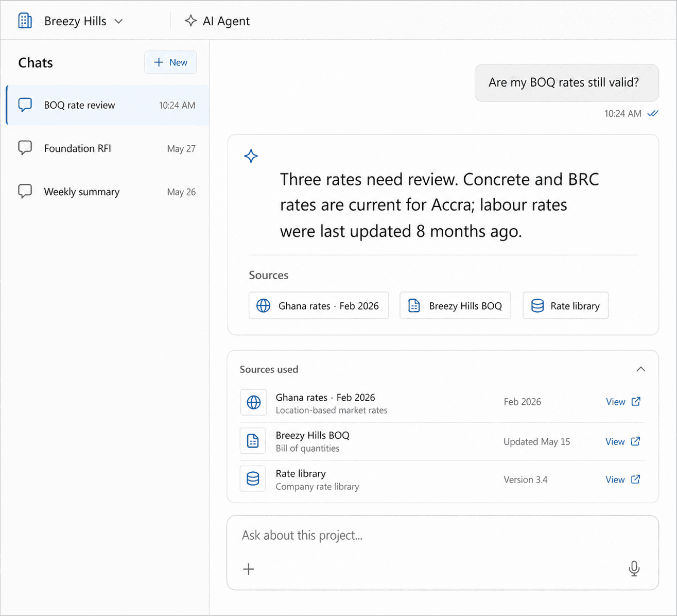
Task: Click the 'Version 3.4' text
Action: point(525,480)
